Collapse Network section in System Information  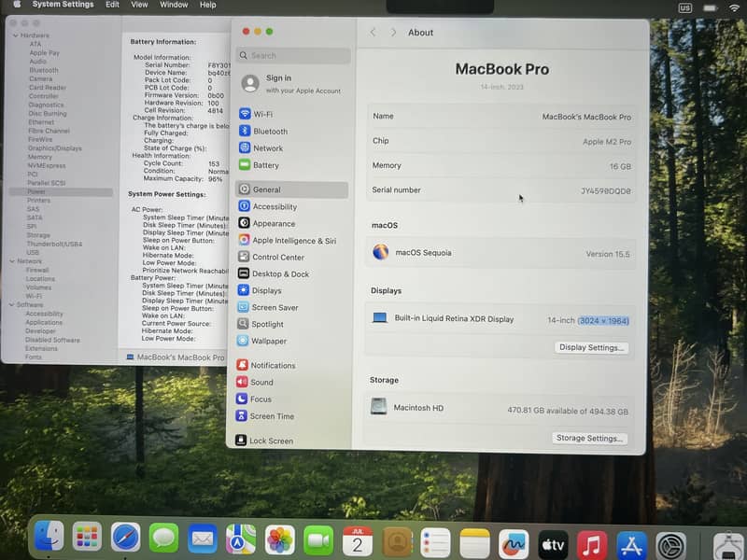tap(12, 261)
